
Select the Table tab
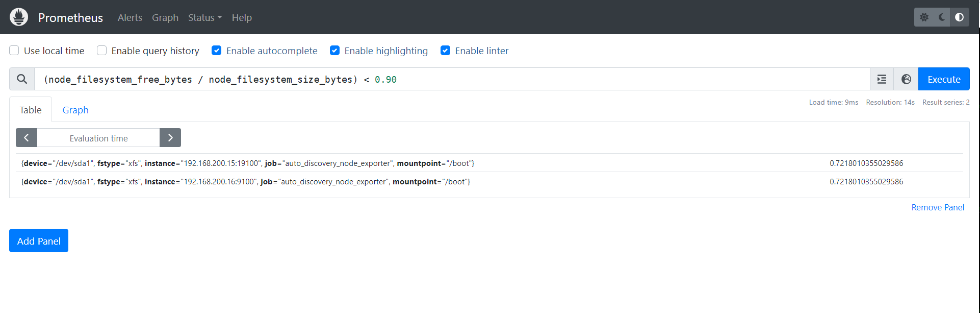point(31,110)
